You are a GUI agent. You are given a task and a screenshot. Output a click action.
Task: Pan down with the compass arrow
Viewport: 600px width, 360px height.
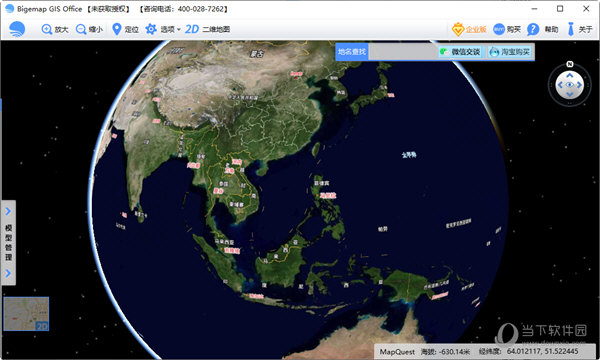570,94
